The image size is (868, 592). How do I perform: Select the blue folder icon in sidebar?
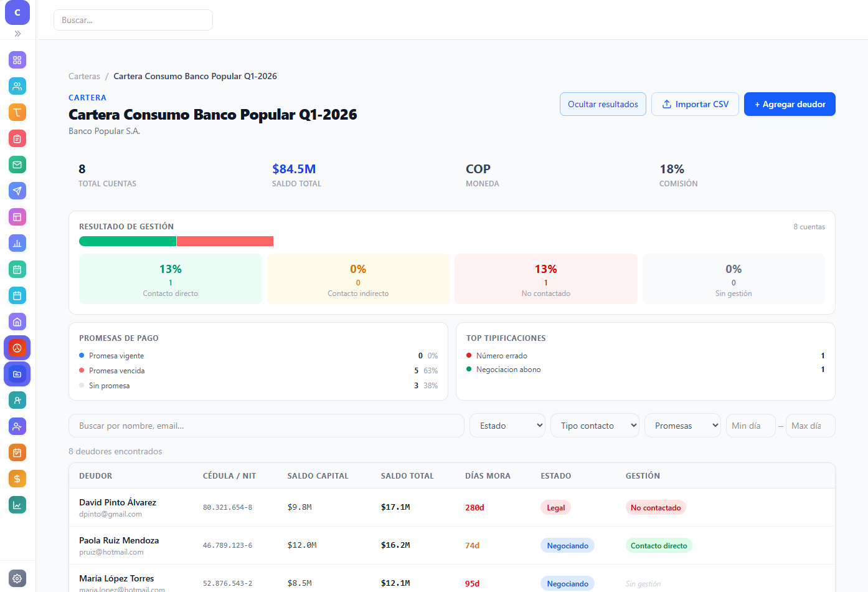coord(17,375)
